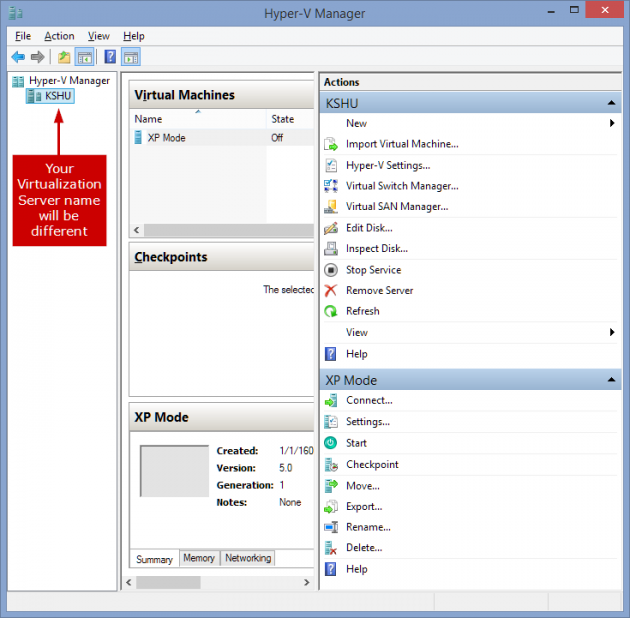
Task: Select the KSHU server in the tree
Action: (x=50, y=96)
